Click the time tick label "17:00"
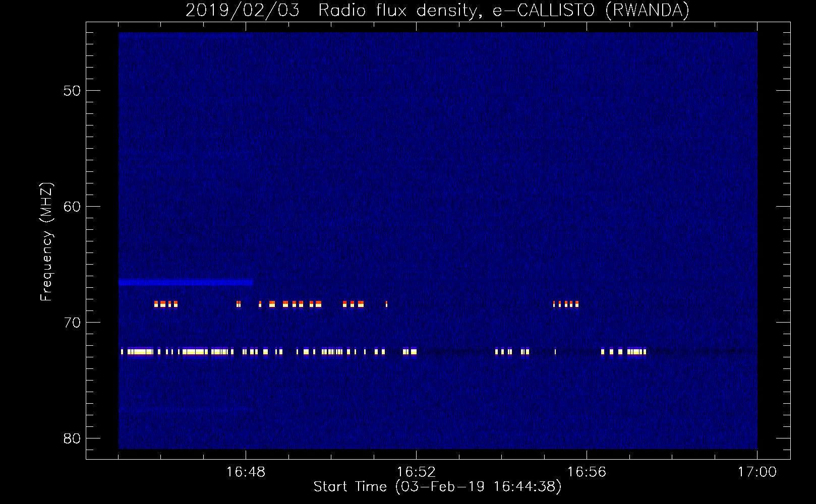Viewport: 816px width, 504px height. coord(757,472)
